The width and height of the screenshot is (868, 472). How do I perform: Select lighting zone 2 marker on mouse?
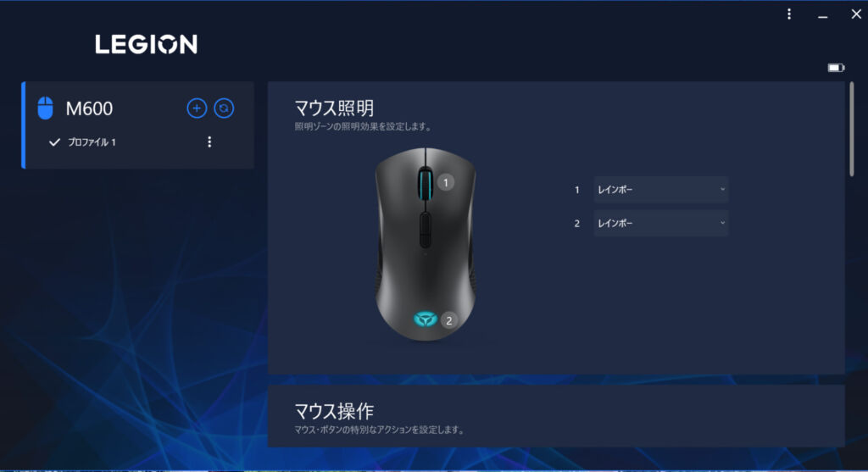point(449,320)
